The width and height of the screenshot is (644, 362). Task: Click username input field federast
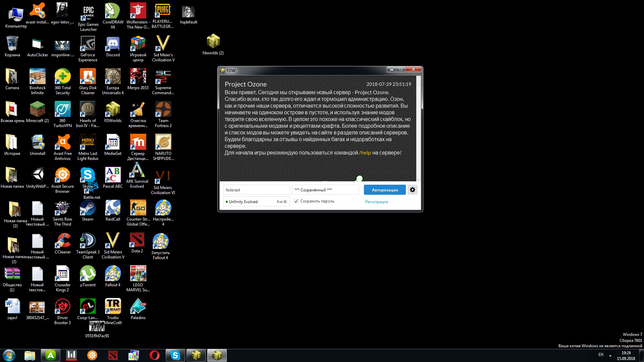click(x=255, y=190)
